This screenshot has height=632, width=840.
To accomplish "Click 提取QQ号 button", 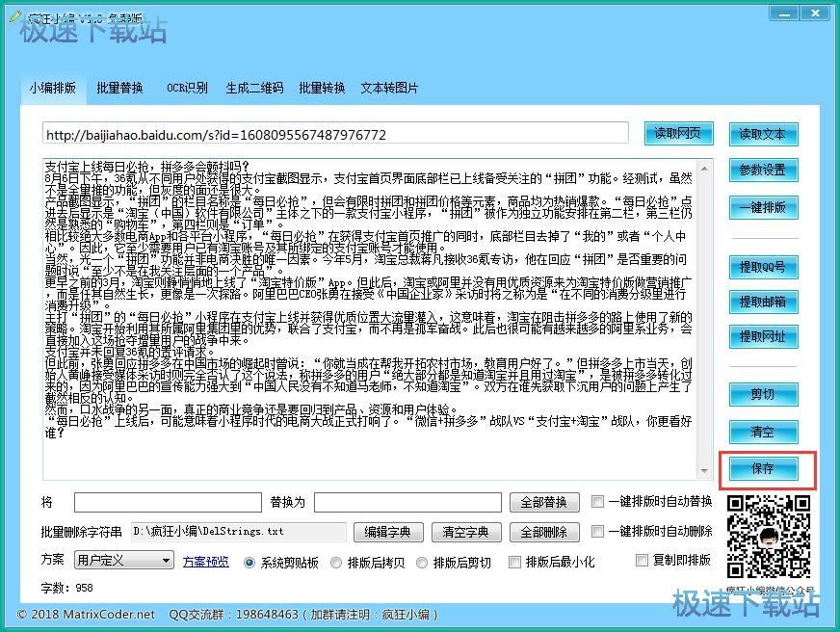I will point(763,267).
